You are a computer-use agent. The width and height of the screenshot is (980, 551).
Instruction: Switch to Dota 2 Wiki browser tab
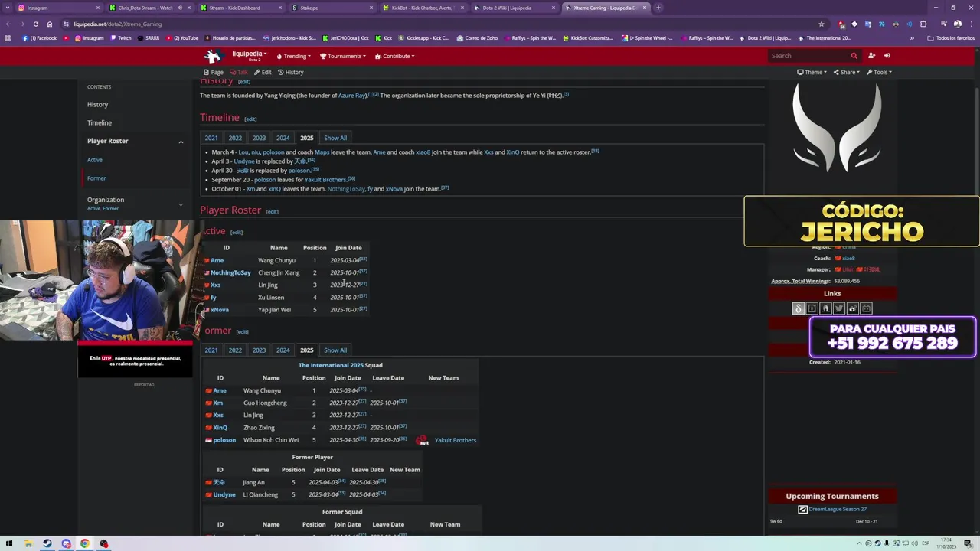point(513,8)
